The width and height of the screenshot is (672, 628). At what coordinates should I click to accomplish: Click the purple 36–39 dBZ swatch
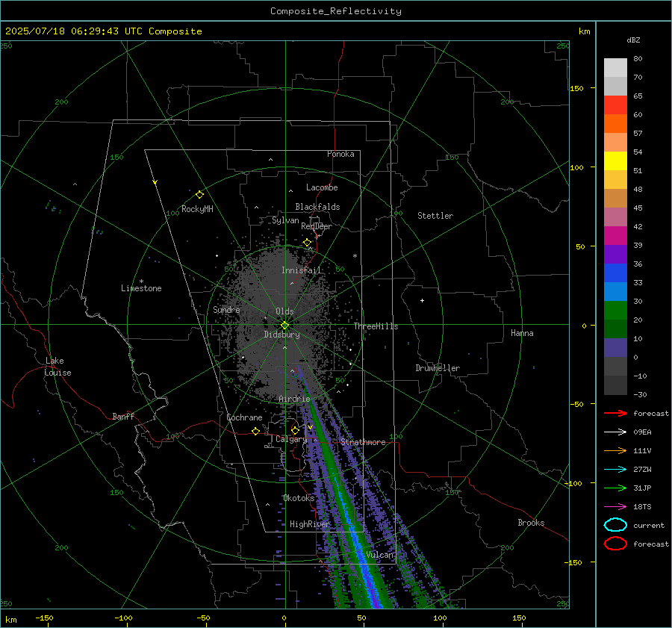coord(615,254)
